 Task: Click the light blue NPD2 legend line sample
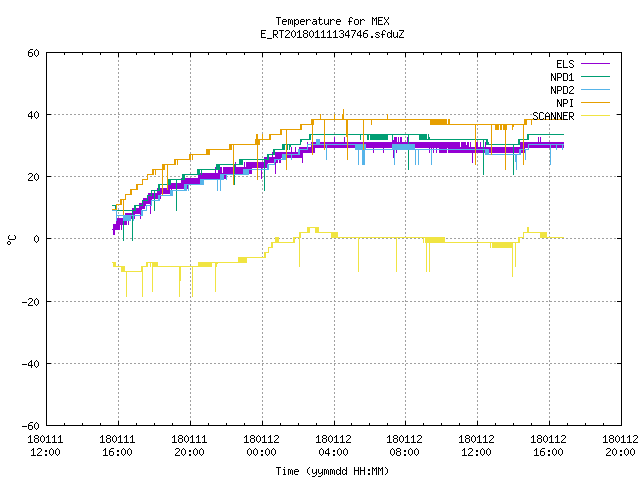[595, 90]
